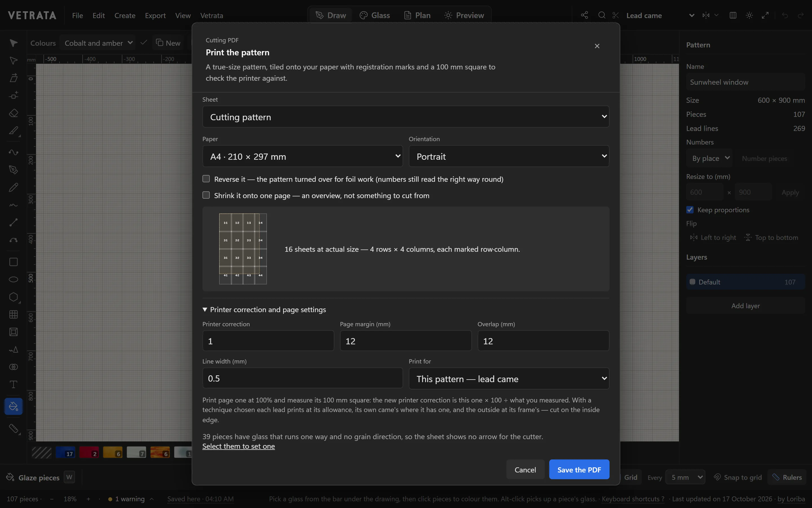Screen dimensions: 812x508
Task: Pick the eraser tool in left toolbar
Action: coord(14,113)
